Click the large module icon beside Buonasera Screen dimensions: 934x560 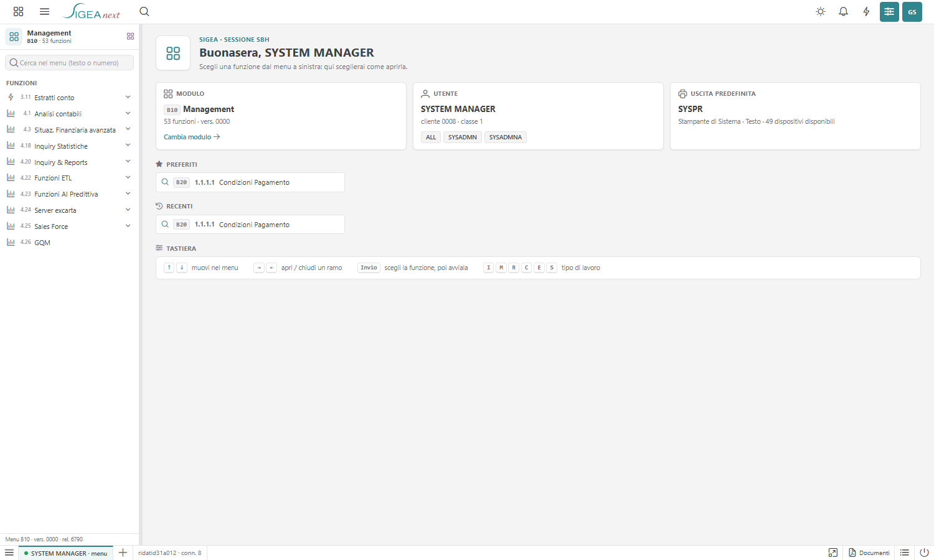click(x=173, y=54)
